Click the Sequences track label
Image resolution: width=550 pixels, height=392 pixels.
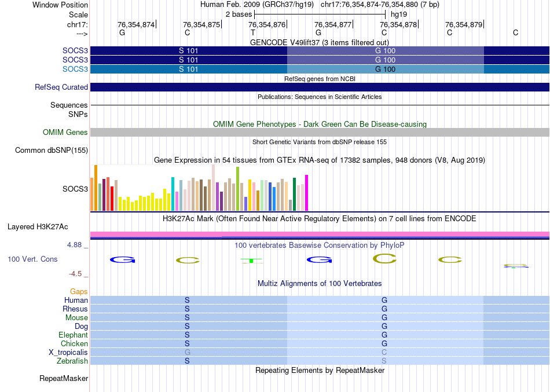click(69, 105)
